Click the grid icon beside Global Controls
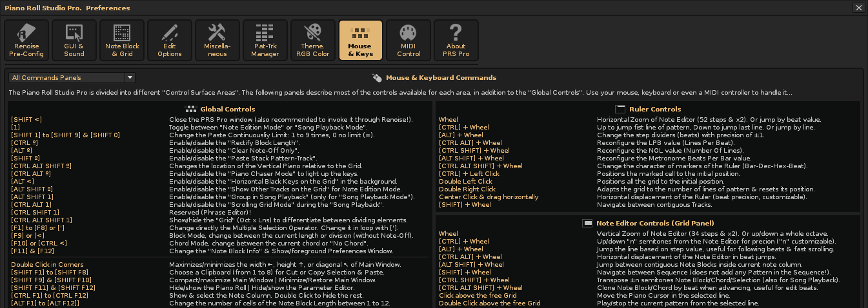 tap(191, 109)
